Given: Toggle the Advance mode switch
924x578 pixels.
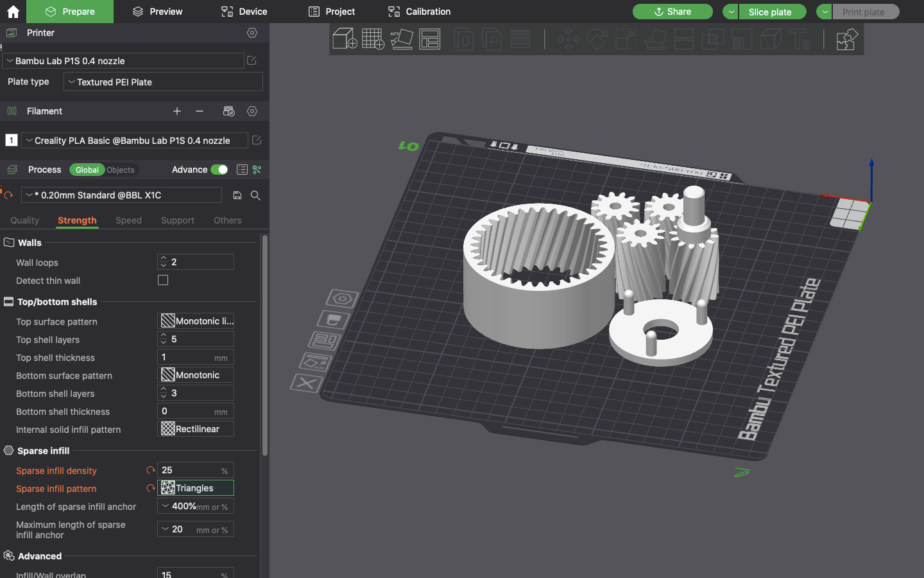Looking at the screenshot, I should (219, 170).
